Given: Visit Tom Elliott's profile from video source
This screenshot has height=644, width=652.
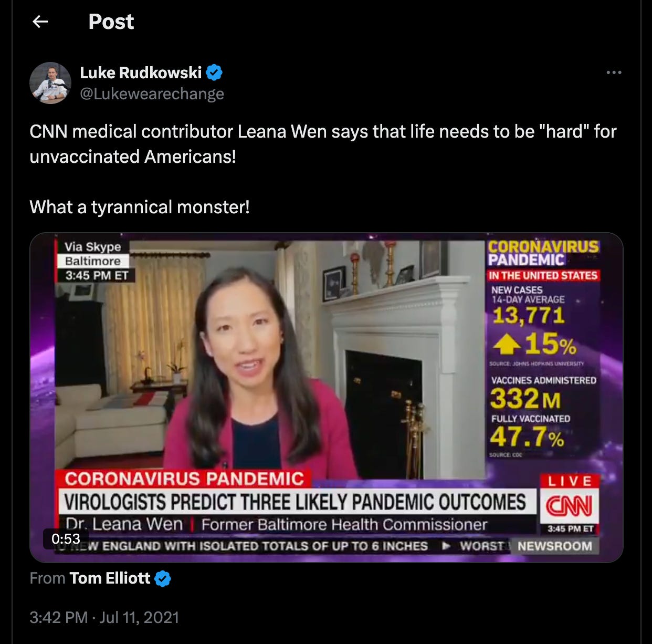Looking at the screenshot, I should tap(110, 578).
